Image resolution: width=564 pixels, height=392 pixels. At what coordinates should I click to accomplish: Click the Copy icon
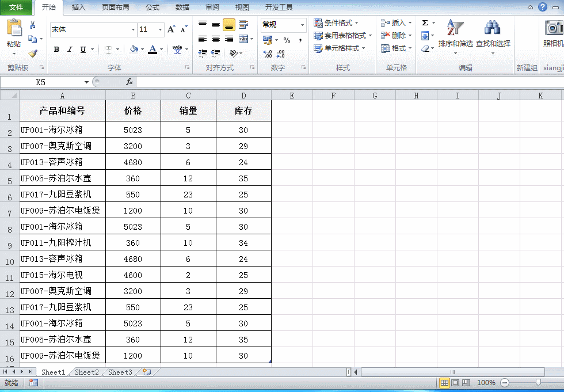(33, 39)
